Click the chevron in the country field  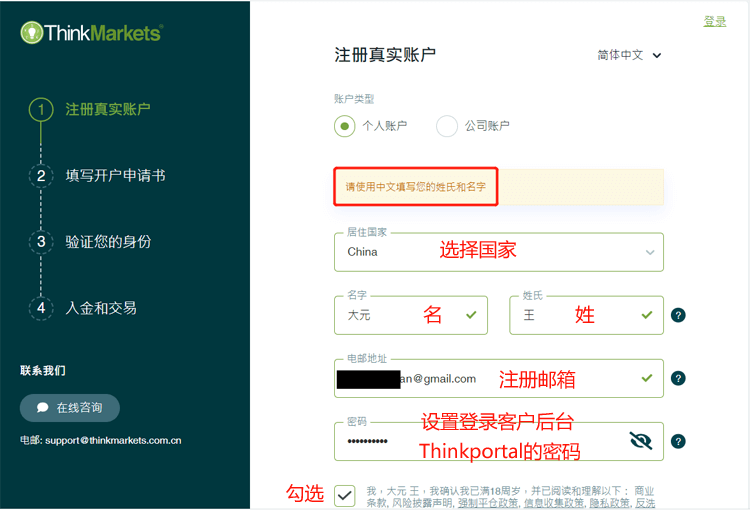point(650,252)
